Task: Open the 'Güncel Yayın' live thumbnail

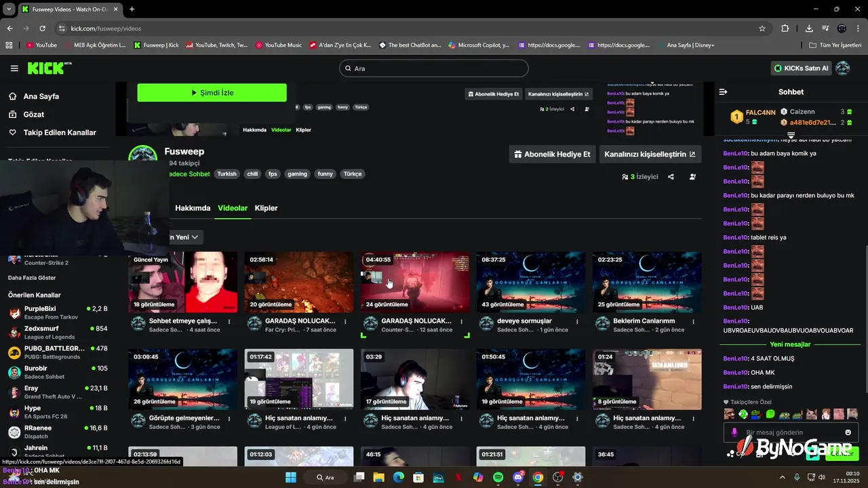Action: [182, 283]
